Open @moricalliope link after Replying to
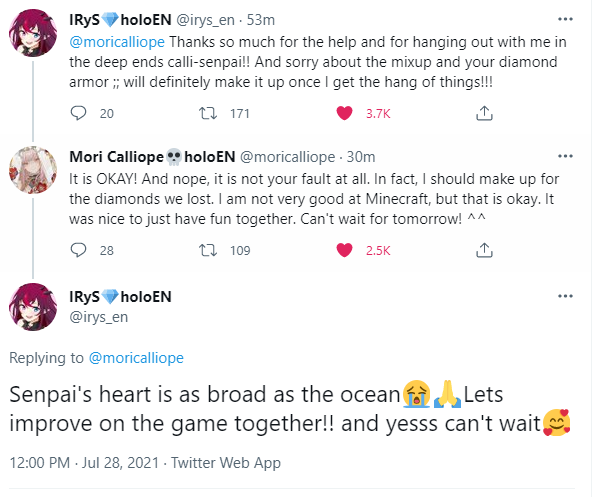This screenshot has height=497, width=599. coord(136,358)
